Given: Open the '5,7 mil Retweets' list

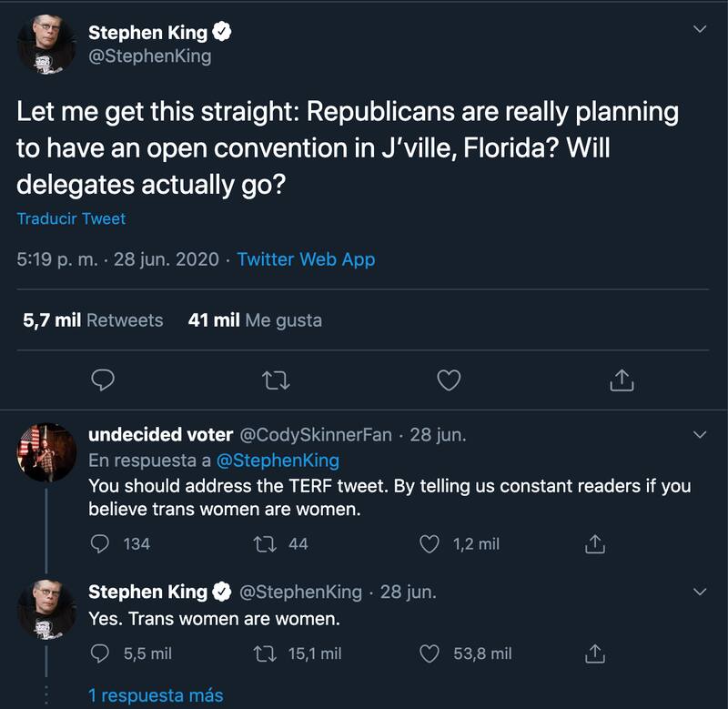Looking at the screenshot, I should pyautogui.click(x=93, y=320).
